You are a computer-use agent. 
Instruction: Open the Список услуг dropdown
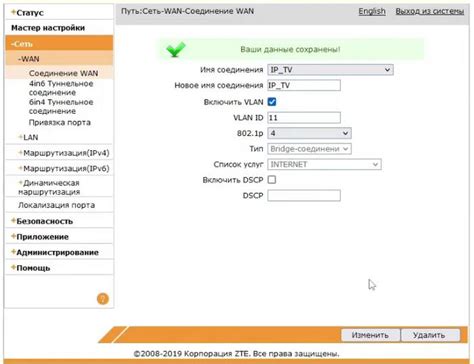[324, 164]
